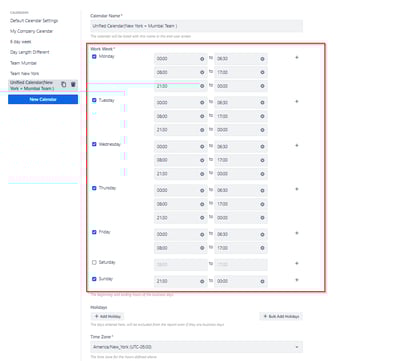Viewport: 400px width, 361px height.
Task: Add a Saturday time slot with plus icon
Action: coord(297,263)
